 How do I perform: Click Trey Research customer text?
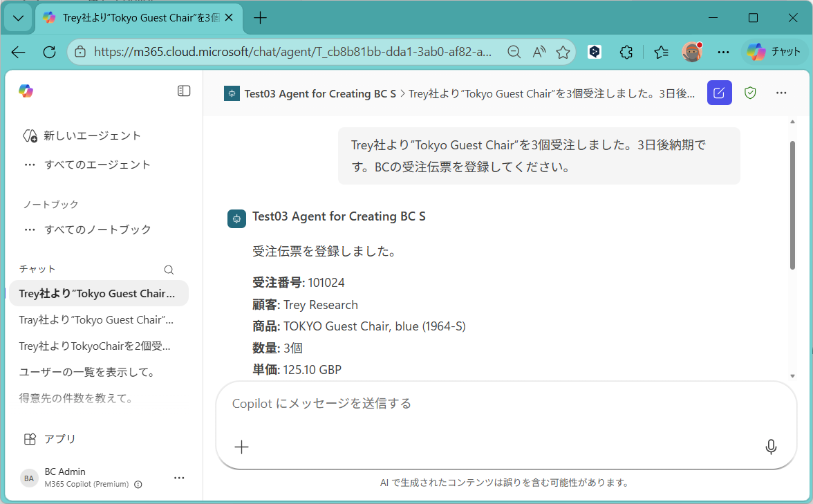point(321,305)
